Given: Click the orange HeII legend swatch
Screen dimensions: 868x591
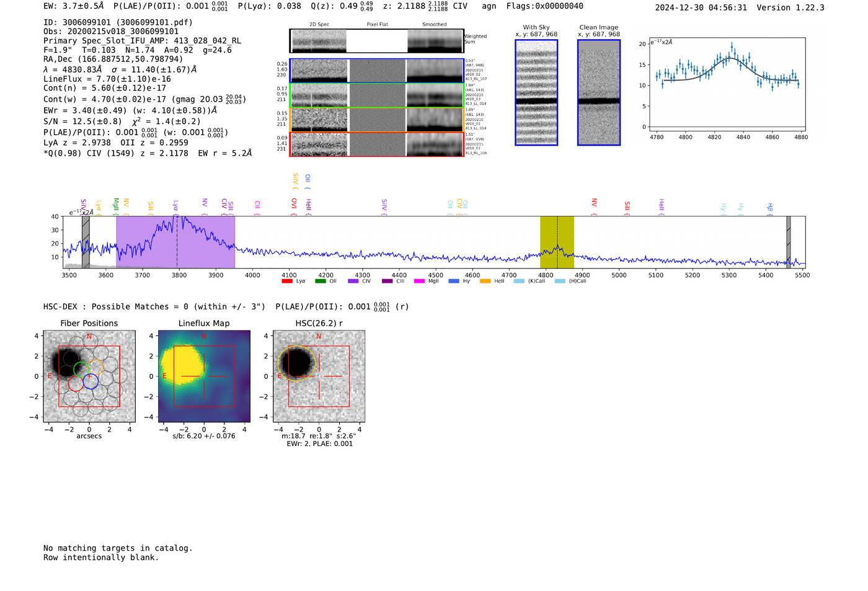Looking at the screenshot, I should (485, 281).
